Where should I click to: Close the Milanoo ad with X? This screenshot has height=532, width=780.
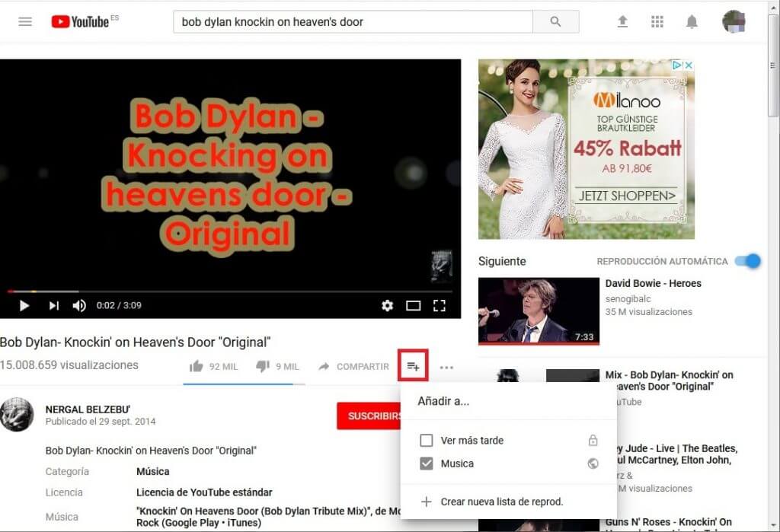[689, 65]
